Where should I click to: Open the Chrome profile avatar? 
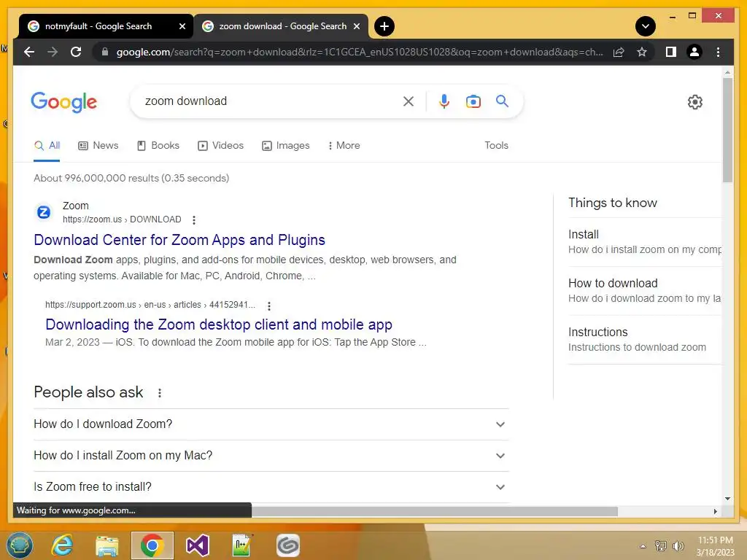point(694,52)
